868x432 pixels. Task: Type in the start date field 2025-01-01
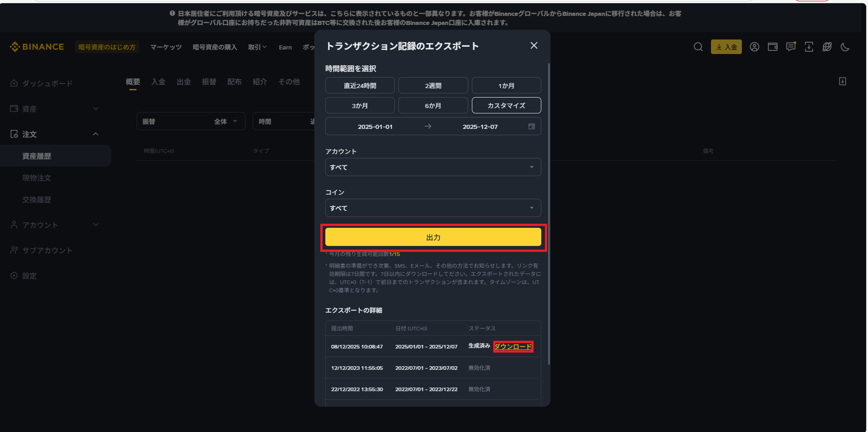(375, 126)
